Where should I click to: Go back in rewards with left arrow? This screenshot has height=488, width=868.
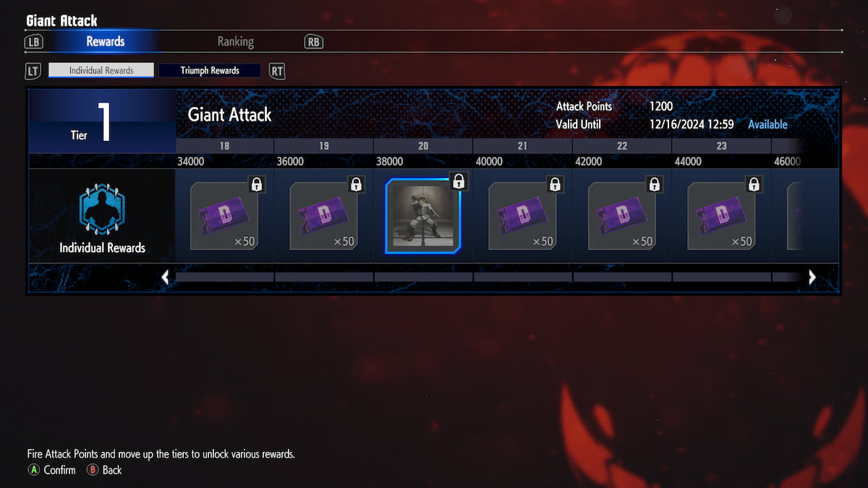[x=166, y=277]
